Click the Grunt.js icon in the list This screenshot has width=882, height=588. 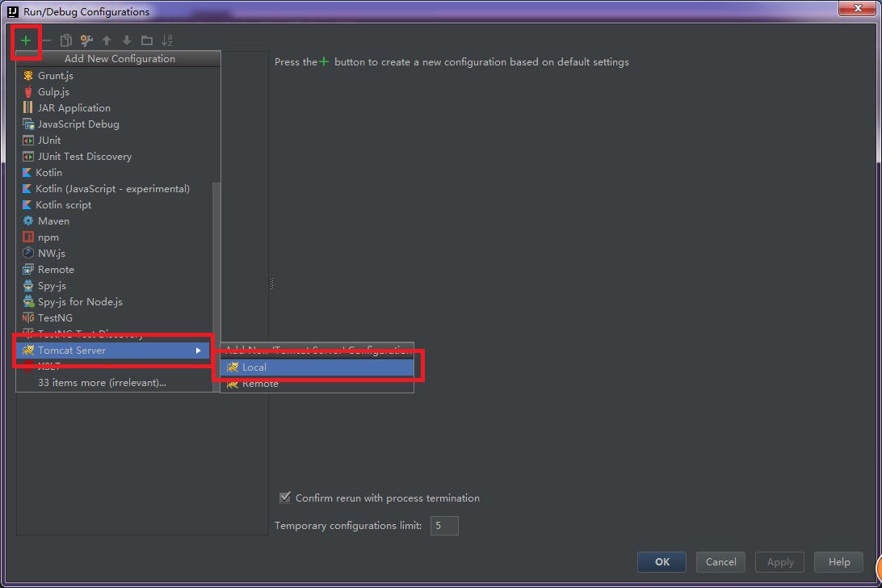(28, 75)
